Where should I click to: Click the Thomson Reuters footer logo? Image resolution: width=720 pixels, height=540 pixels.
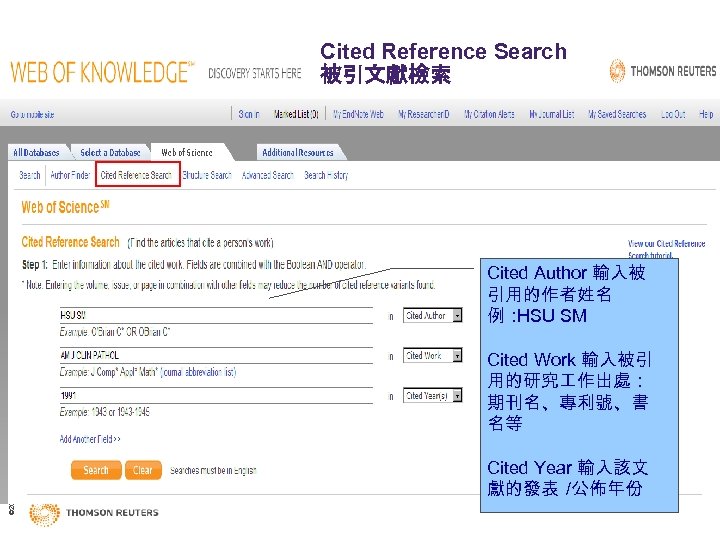pyautogui.click(x=94, y=513)
